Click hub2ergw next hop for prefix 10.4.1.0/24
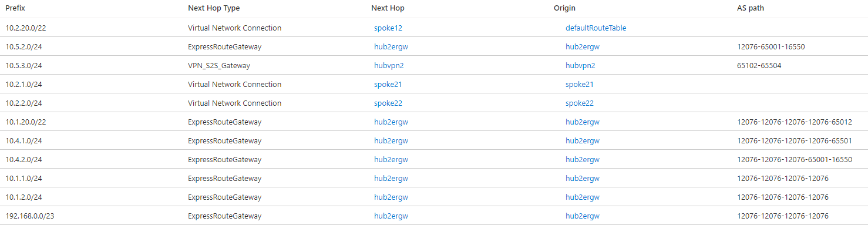This screenshot has width=868, height=235. click(391, 140)
